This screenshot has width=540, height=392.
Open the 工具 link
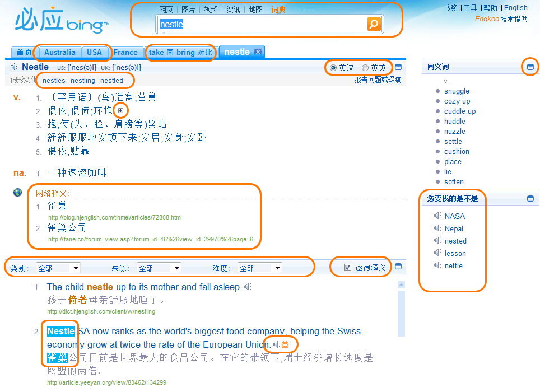pyautogui.click(x=471, y=8)
